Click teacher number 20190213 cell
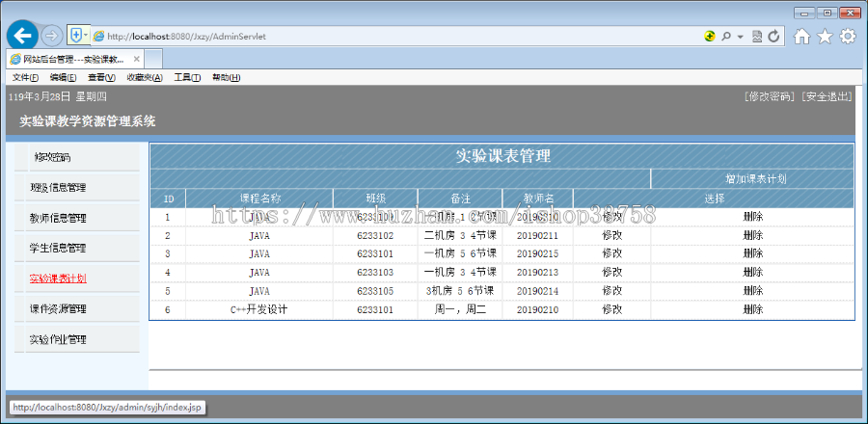 (x=537, y=272)
